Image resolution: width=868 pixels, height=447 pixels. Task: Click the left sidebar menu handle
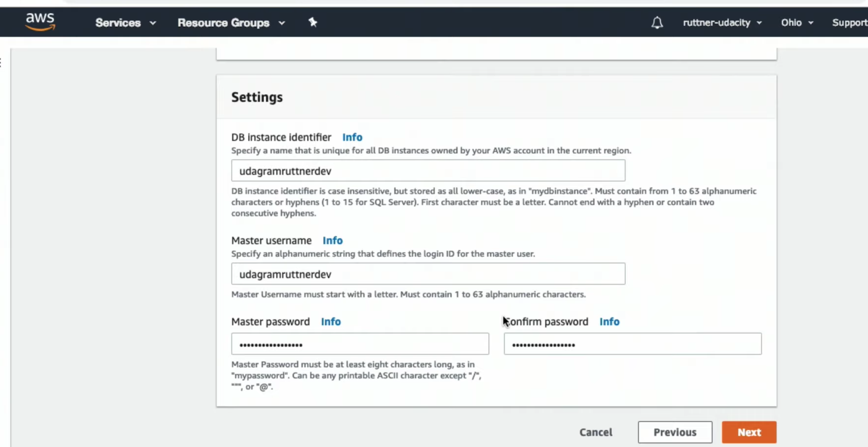(1, 63)
